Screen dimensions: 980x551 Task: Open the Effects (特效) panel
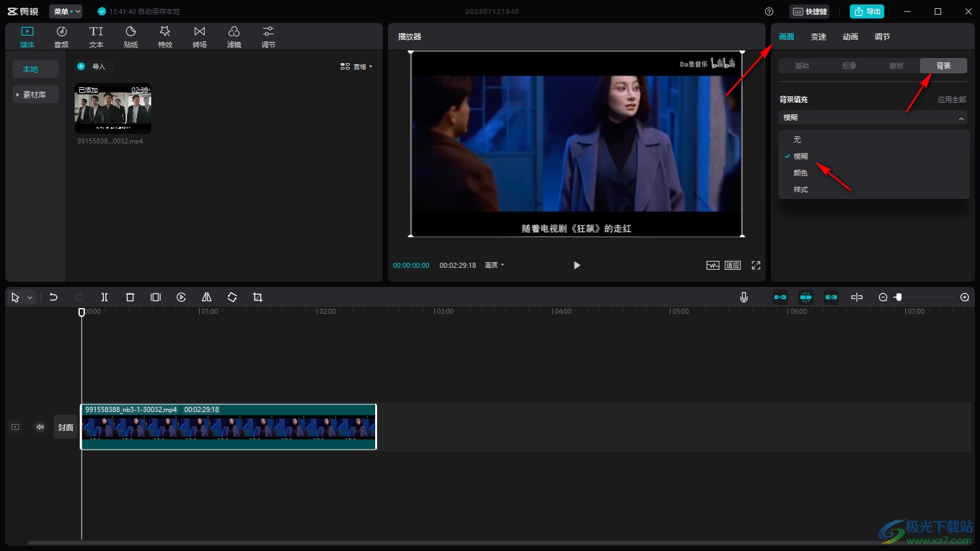pyautogui.click(x=165, y=37)
